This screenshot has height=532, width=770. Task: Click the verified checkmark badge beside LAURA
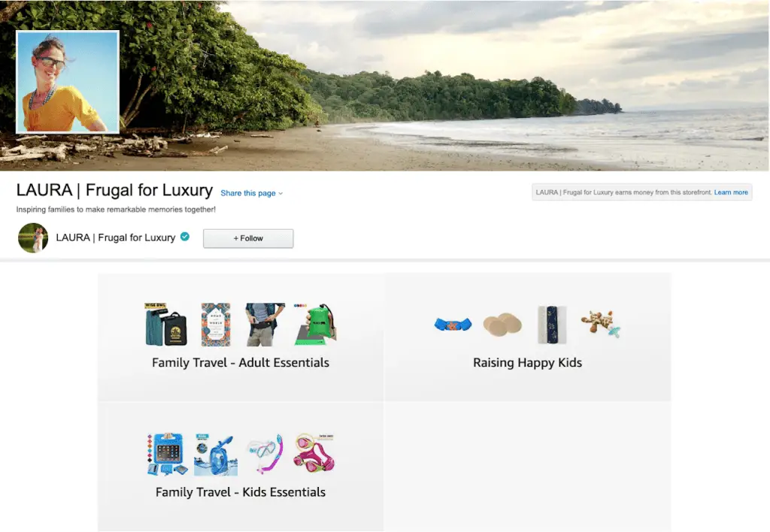[x=185, y=237]
